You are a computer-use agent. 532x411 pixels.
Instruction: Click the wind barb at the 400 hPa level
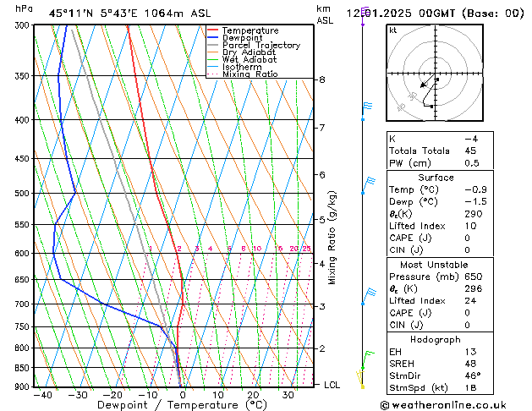367,111
